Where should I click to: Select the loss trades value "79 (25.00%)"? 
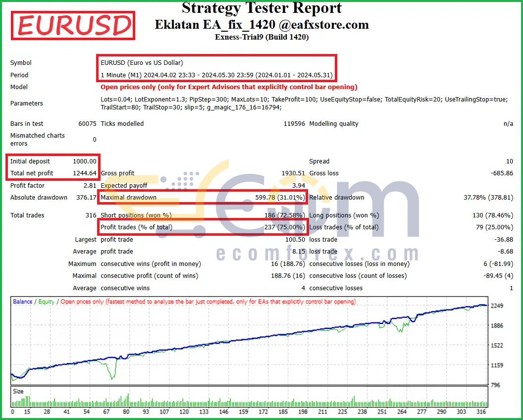(x=495, y=227)
